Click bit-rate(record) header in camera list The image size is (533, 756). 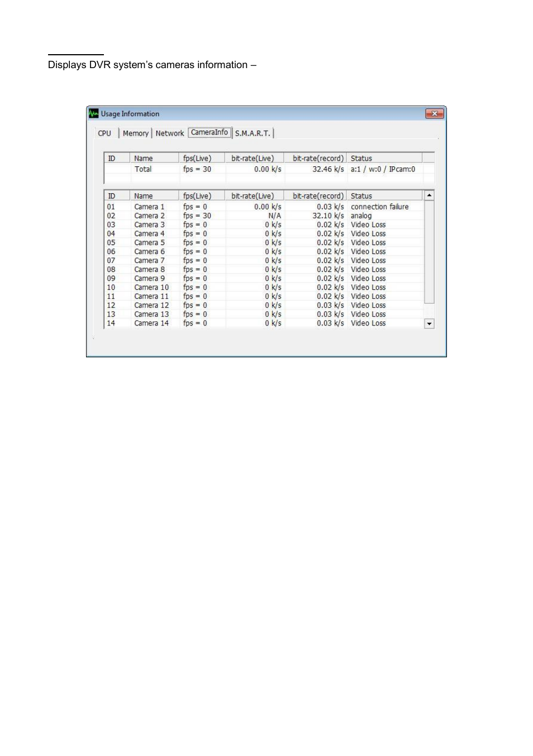click(x=315, y=196)
